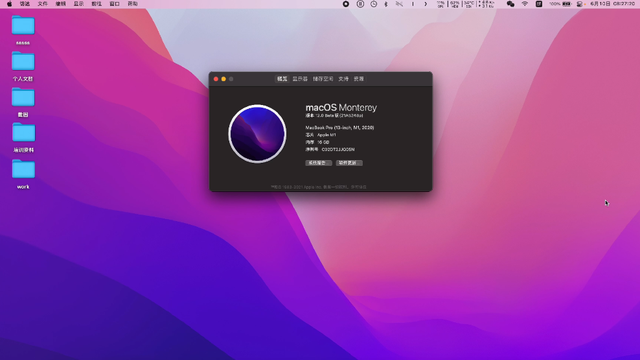Image resolution: width=640 pixels, height=360 pixels.
Task: Open the 帮助 menu in menu bar
Action: [x=133, y=4]
